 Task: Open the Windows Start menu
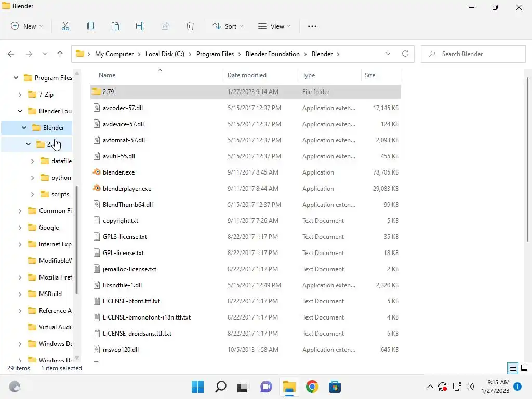pyautogui.click(x=198, y=387)
